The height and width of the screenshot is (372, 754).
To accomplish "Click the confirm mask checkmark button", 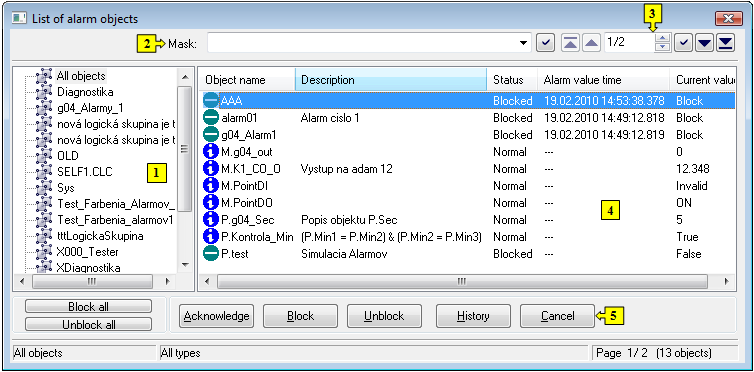I will pyautogui.click(x=545, y=43).
